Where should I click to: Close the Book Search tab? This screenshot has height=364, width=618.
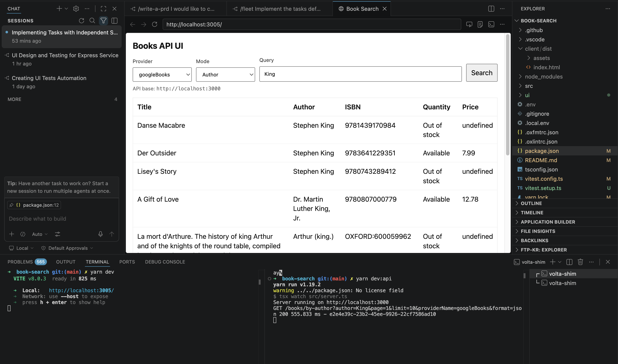(x=385, y=9)
